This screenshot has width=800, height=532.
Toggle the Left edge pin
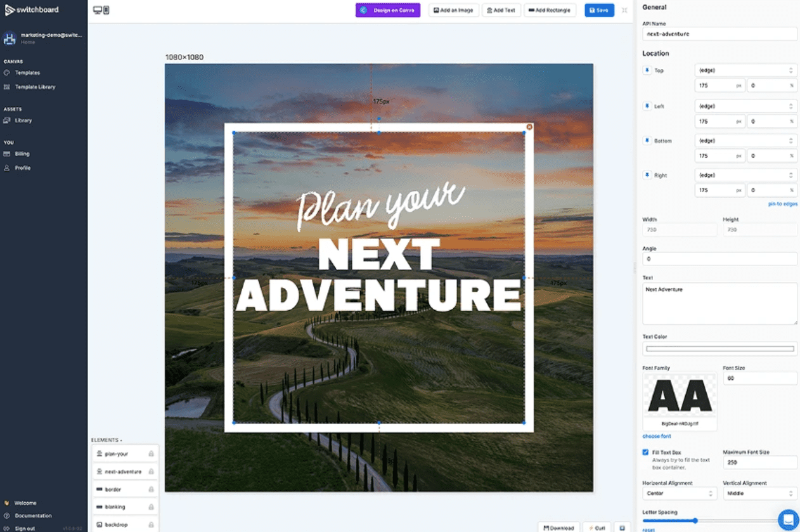point(647,106)
